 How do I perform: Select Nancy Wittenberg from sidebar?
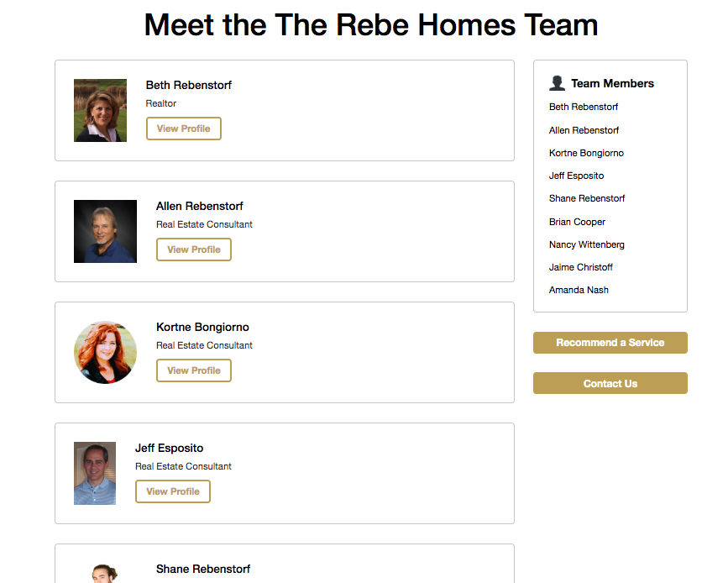click(586, 244)
